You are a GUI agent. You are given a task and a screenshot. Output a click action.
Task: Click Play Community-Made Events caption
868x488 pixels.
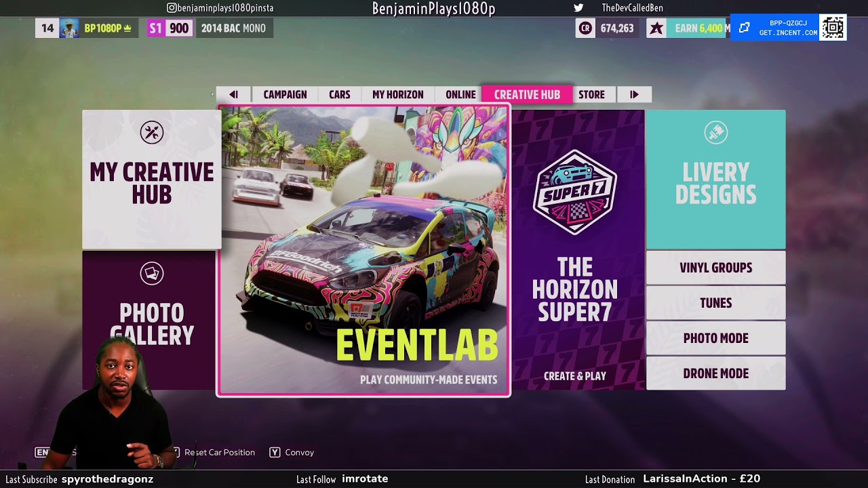point(429,380)
